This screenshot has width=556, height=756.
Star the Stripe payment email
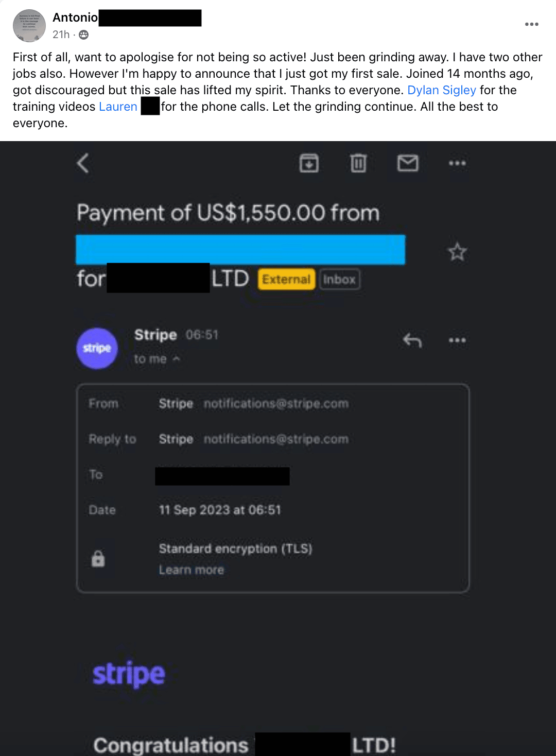tap(457, 252)
